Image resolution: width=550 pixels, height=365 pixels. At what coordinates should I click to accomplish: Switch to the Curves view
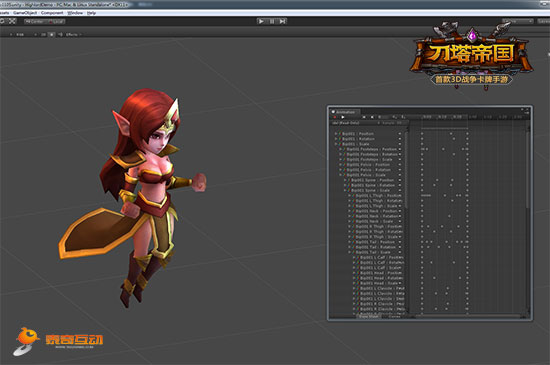tap(394, 316)
